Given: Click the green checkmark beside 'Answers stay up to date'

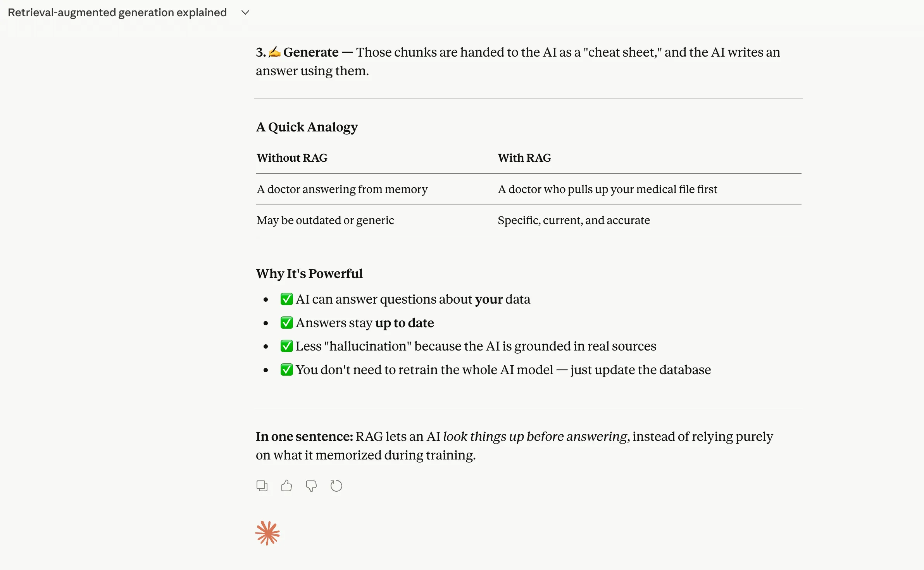Looking at the screenshot, I should [286, 323].
